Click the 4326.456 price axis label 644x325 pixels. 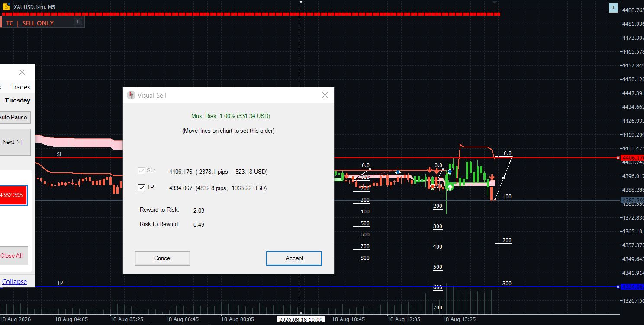(x=633, y=301)
